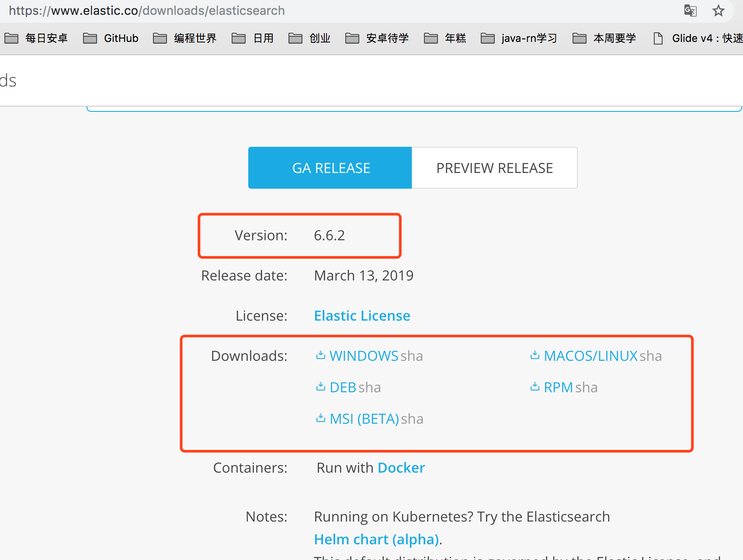Open the java-rn学习 bookmark folder
This screenshot has width=743, height=560.
coord(519,38)
